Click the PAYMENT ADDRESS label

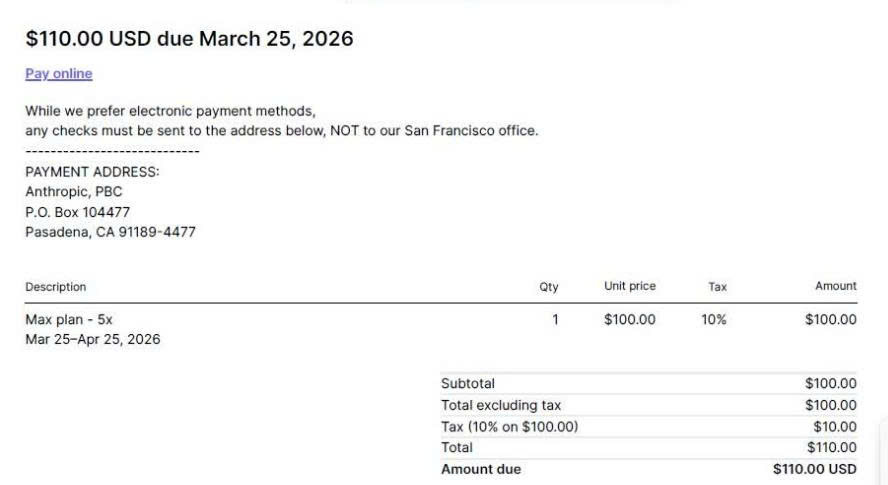92,172
